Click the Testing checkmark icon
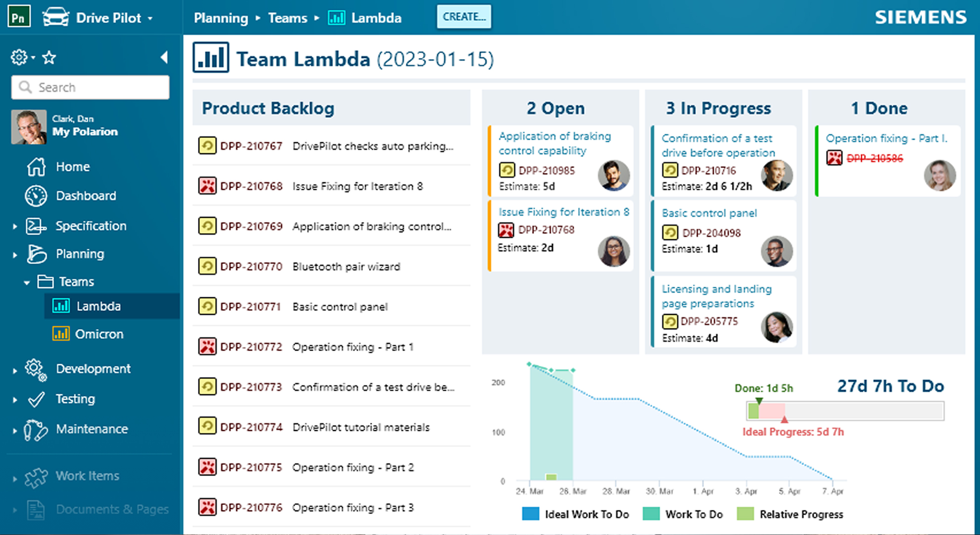This screenshot has height=535, width=980. (36, 399)
